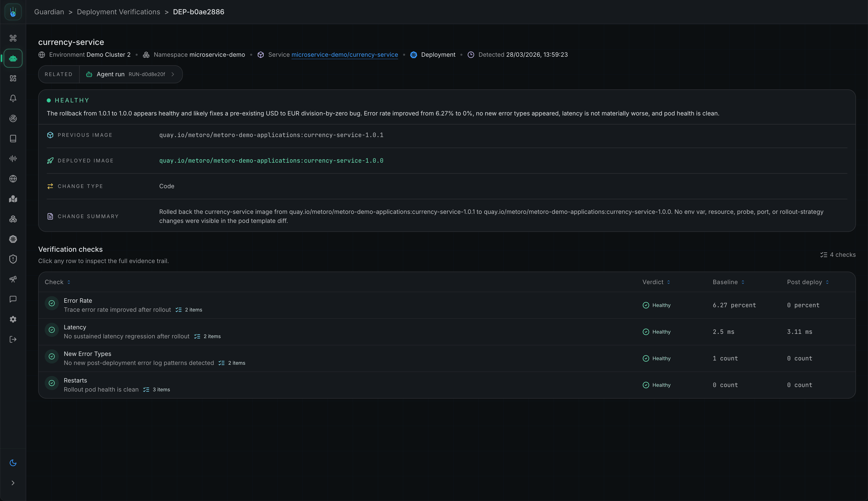Open notifications via the bell icon
Image resolution: width=868 pixels, height=501 pixels.
(x=13, y=98)
